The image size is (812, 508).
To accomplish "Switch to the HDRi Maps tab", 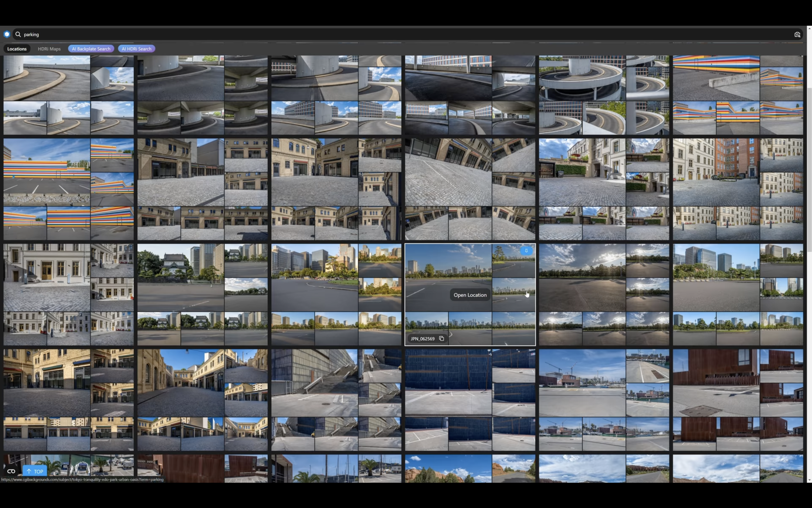I will click(x=49, y=49).
